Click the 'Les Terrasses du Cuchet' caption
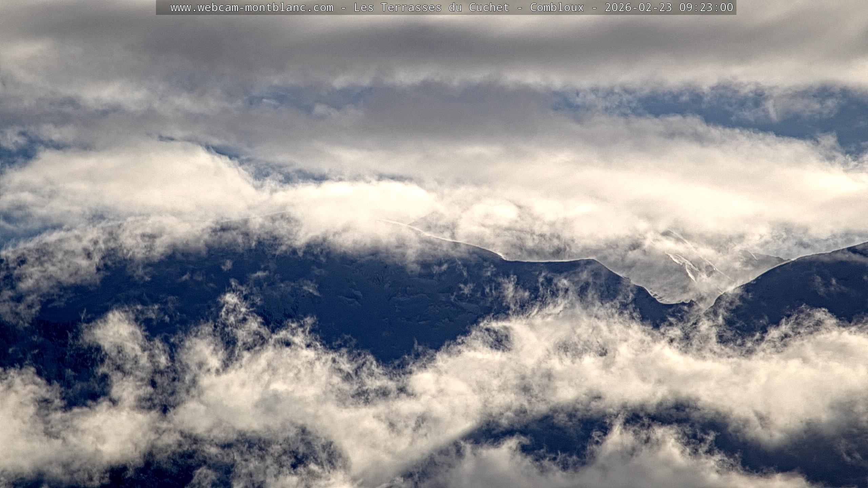 [431, 7]
